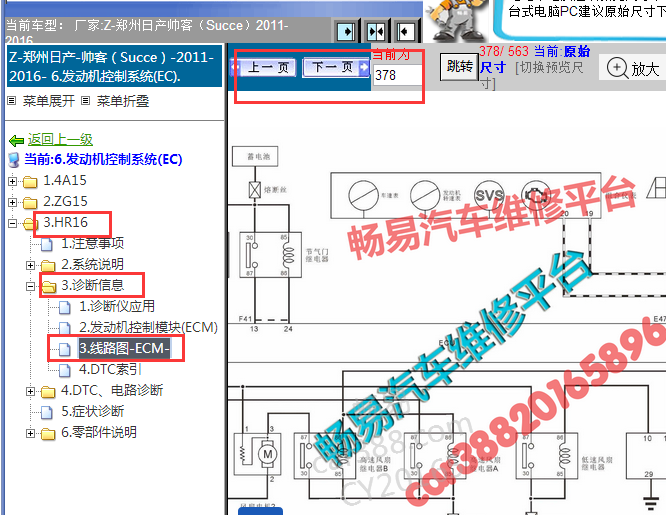Select the 3.诊断信息 folder

pyautogui.click(x=93, y=285)
